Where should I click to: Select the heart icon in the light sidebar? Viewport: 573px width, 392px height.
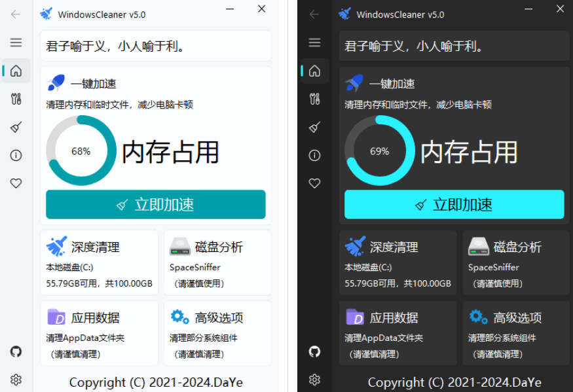click(16, 183)
